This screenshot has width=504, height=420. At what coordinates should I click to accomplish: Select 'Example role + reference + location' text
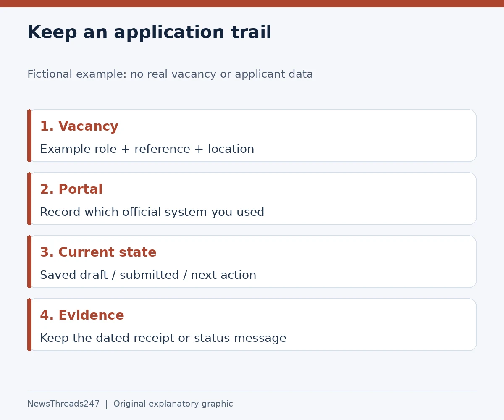(x=147, y=149)
